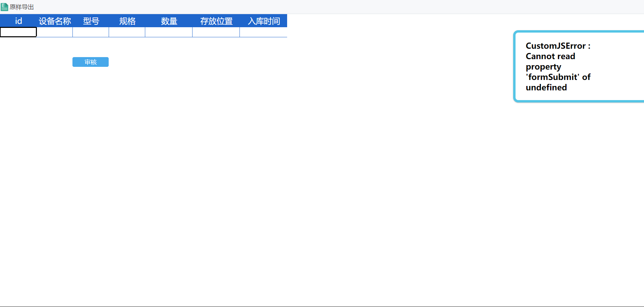Select the empty cell under id
The width and height of the screenshot is (644, 307).
coord(18,32)
